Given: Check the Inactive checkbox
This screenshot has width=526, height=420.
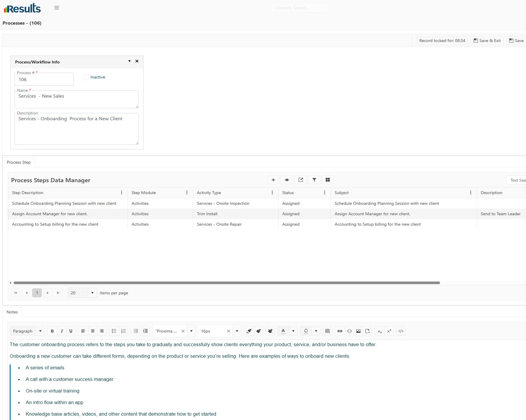Looking at the screenshot, I should 86,77.
